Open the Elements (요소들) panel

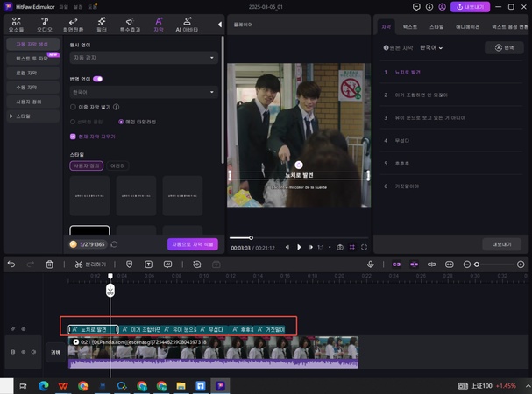(x=16, y=25)
